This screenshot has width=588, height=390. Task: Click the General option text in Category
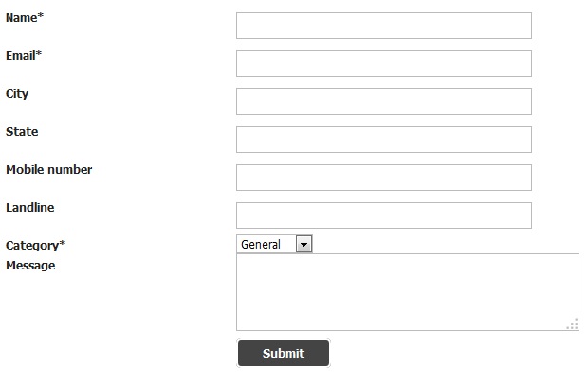(x=261, y=245)
